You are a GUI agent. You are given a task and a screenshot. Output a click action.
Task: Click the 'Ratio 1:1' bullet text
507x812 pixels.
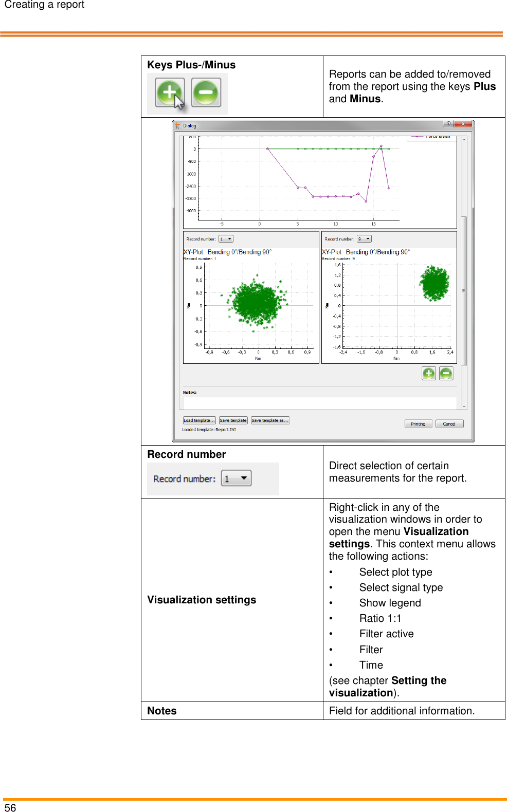pyautogui.click(x=380, y=618)
